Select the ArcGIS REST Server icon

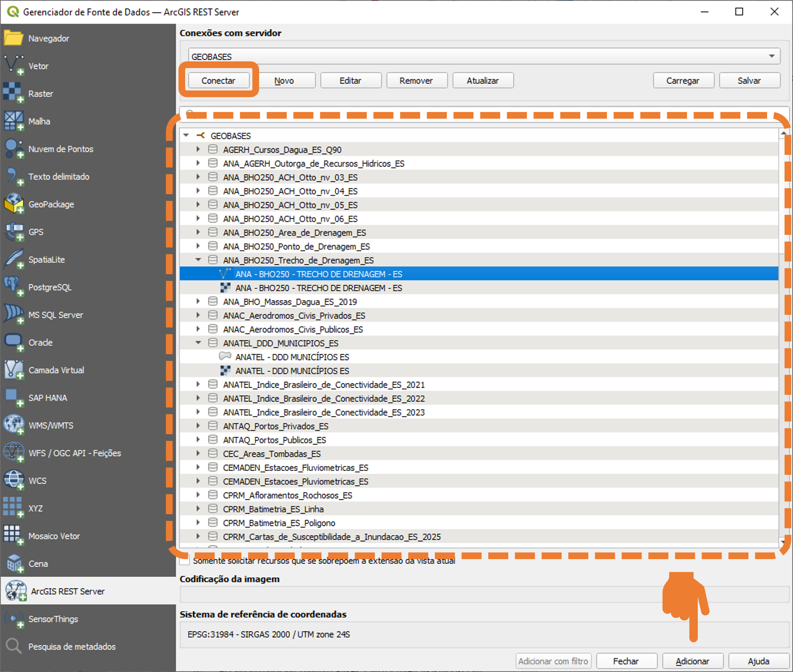point(16,591)
